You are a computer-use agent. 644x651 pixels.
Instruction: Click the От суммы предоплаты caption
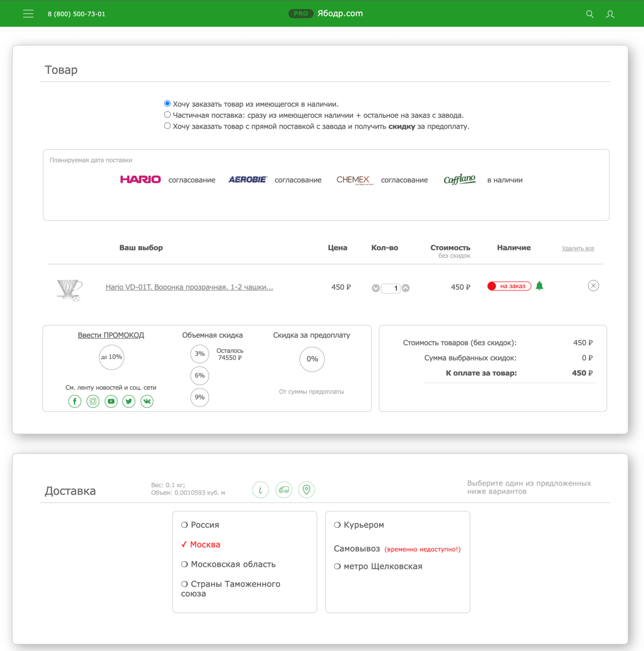[x=311, y=392]
